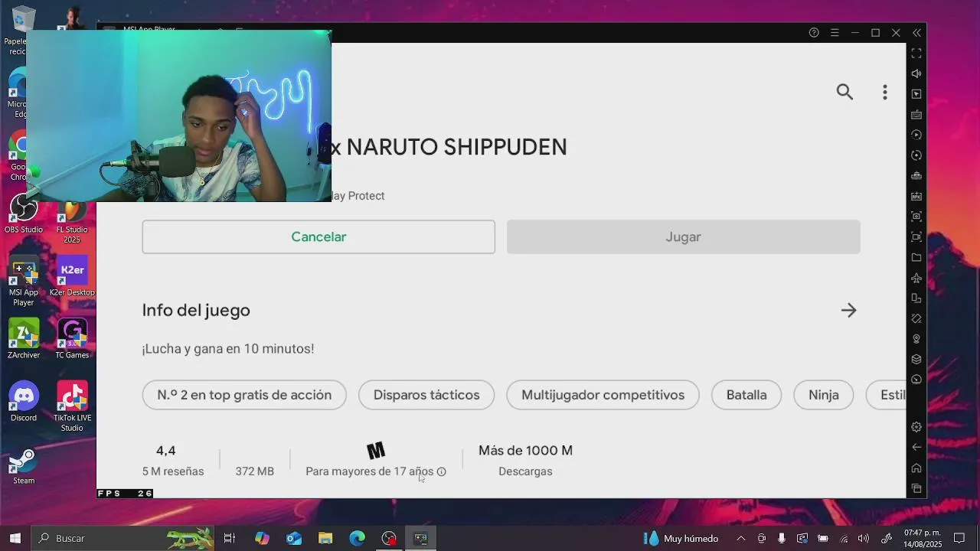Open ZArchiver desktop icon
The image size is (980, 551).
point(24,340)
